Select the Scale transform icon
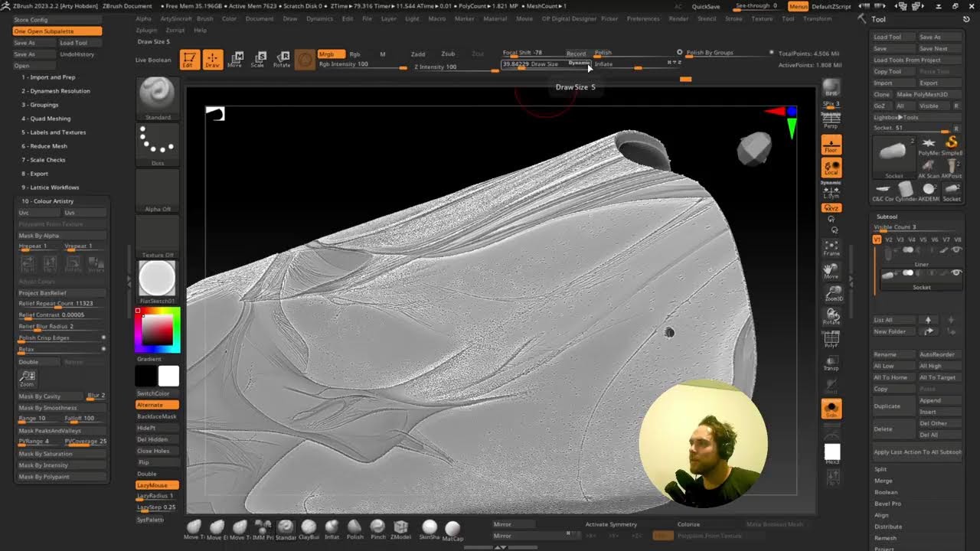 coord(259,60)
